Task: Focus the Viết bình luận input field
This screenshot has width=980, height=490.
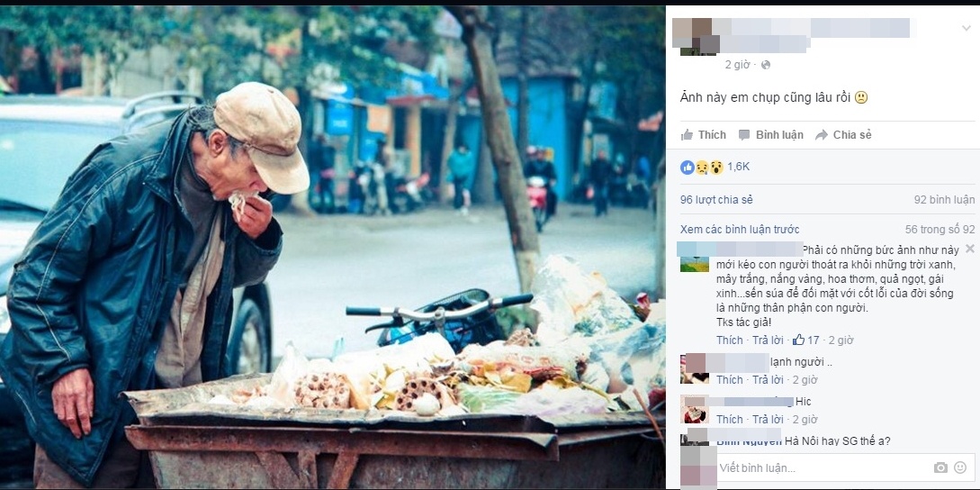Action: click(x=822, y=467)
